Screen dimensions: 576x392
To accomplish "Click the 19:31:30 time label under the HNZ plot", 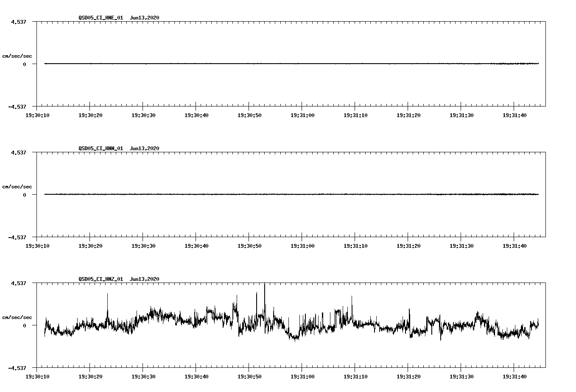I will click(x=461, y=376).
